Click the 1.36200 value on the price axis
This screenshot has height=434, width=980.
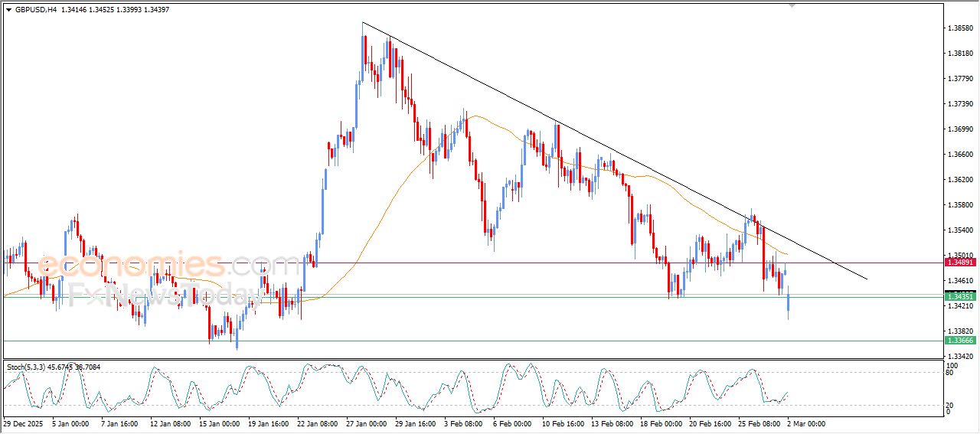(x=960, y=180)
